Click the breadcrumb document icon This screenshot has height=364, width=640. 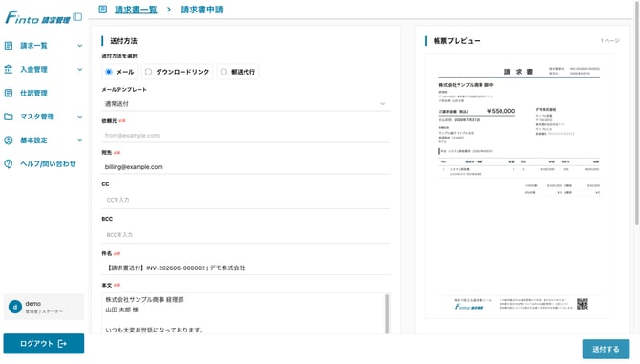pyautogui.click(x=103, y=10)
